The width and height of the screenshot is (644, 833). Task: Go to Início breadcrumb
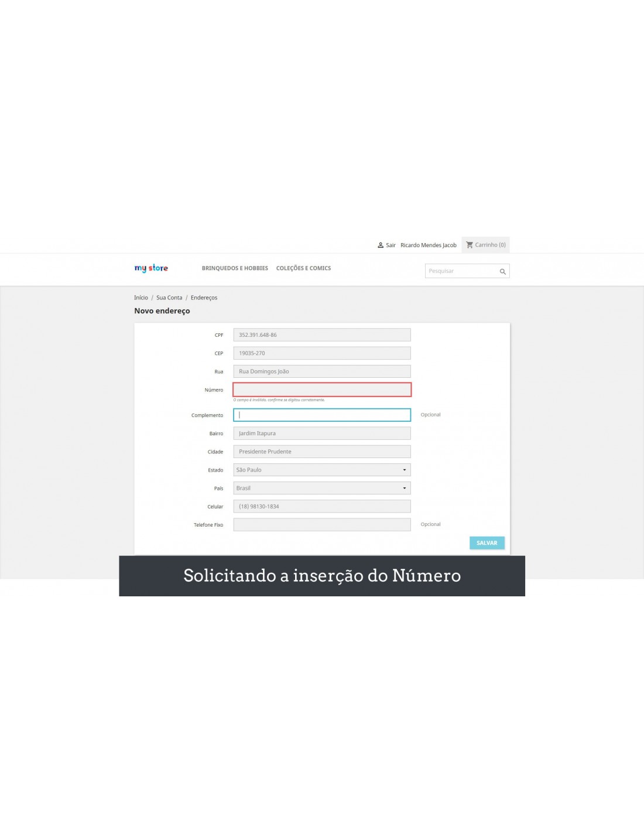coord(141,298)
